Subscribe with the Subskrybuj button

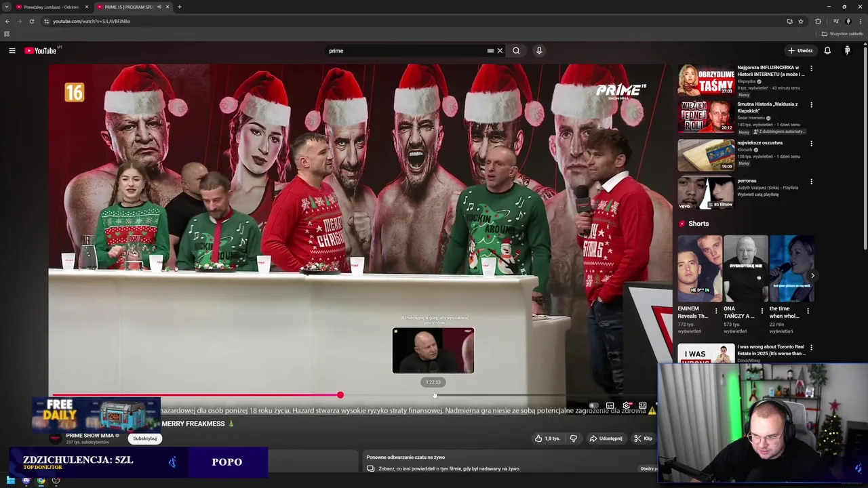coord(145,439)
